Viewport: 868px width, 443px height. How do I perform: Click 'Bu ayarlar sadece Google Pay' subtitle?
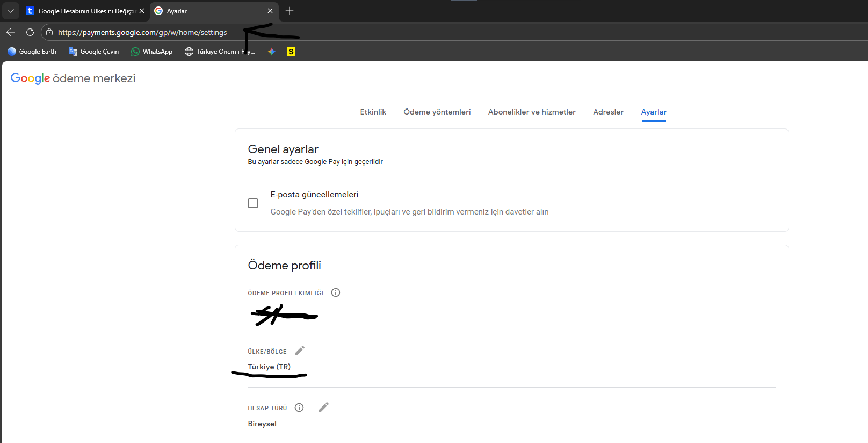point(315,162)
